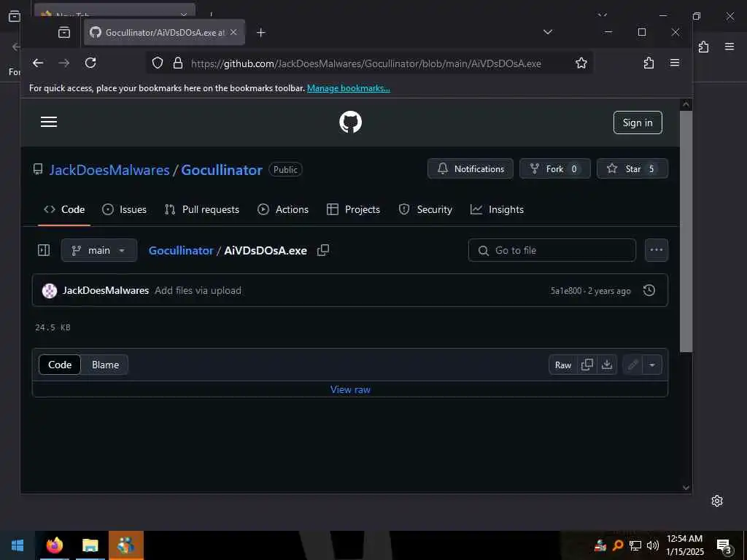This screenshot has height=560, width=747.
Task: Open the list all tabs chevron
Action: [548, 32]
